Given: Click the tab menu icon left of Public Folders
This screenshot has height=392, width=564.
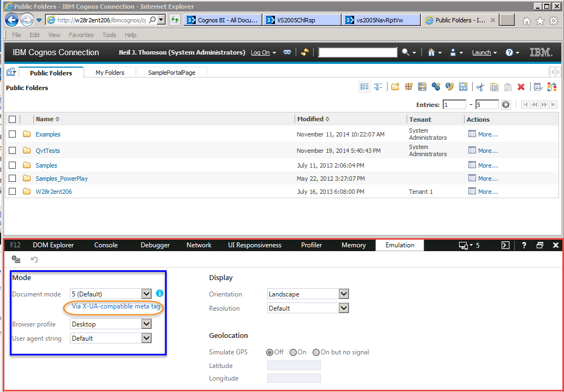Looking at the screenshot, I should [x=11, y=72].
